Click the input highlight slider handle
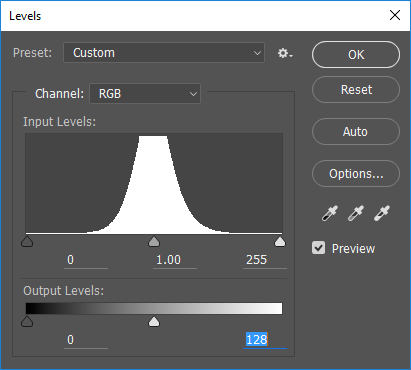This screenshot has width=411, height=370. pyautogui.click(x=280, y=242)
